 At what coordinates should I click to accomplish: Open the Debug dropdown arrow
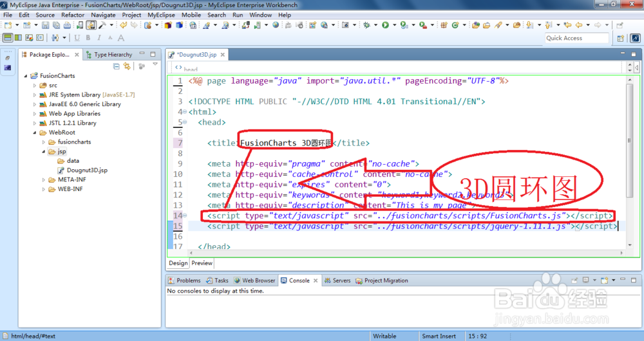click(x=375, y=26)
